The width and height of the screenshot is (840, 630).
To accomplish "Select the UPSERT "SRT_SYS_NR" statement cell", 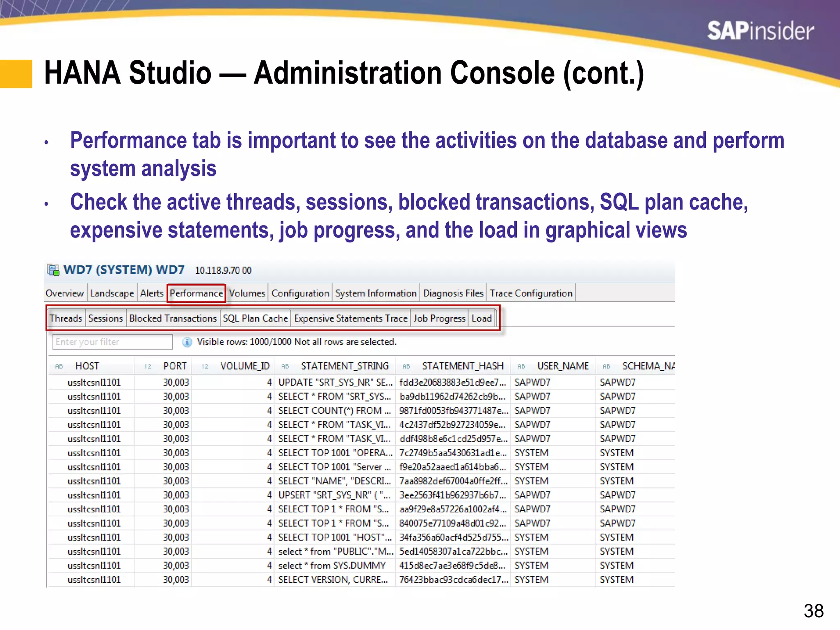I will click(334, 495).
